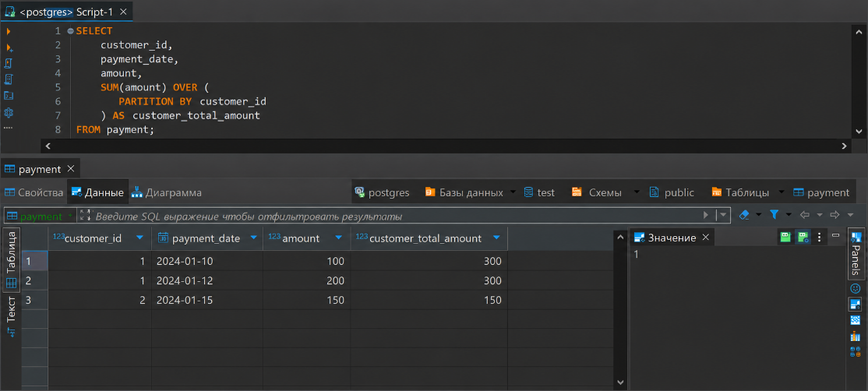Toggle the green auto-save value icon

pos(803,238)
